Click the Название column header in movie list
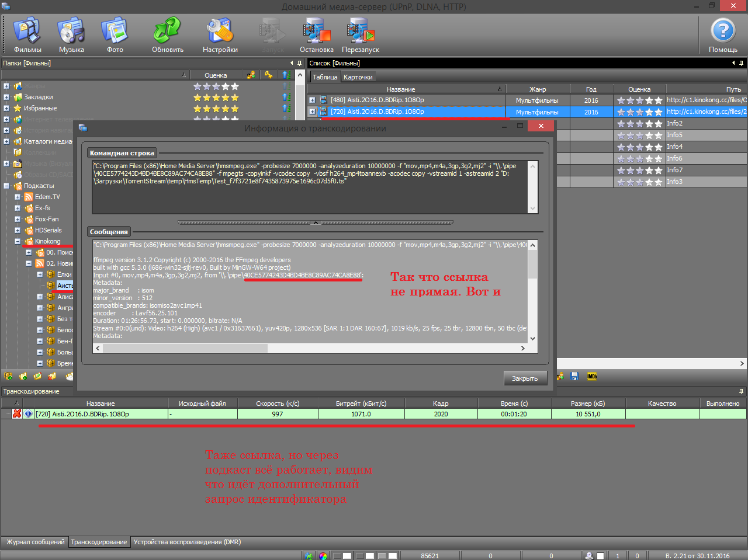This screenshot has width=748, height=560. pyautogui.click(x=401, y=89)
